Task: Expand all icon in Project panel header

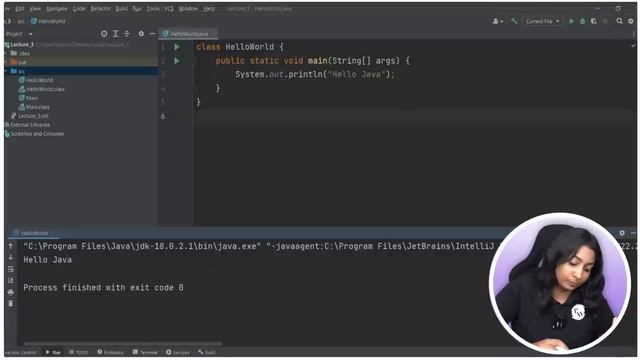Action: click(x=116, y=34)
